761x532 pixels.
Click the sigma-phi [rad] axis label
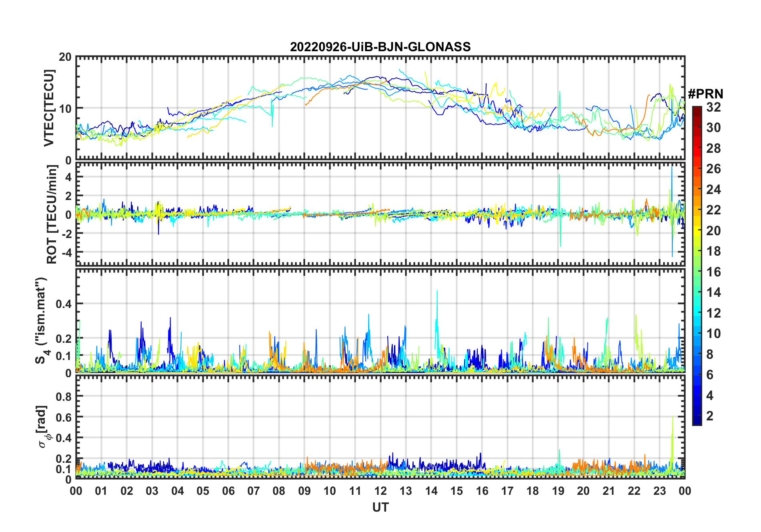pos(44,426)
